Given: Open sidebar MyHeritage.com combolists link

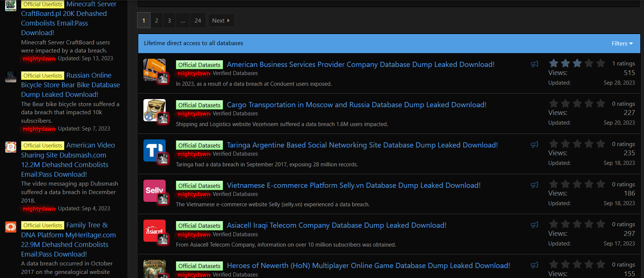Looking at the screenshot, I should click(68, 240).
